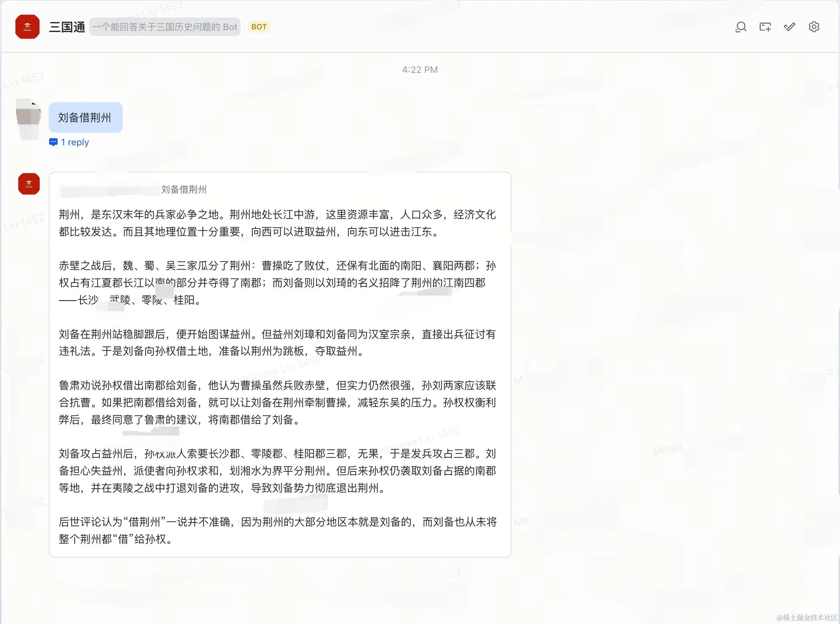Image resolution: width=840 pixels, height=624 pixels.
Task: Click the bot description tag in header
Action: click(165, 27)
